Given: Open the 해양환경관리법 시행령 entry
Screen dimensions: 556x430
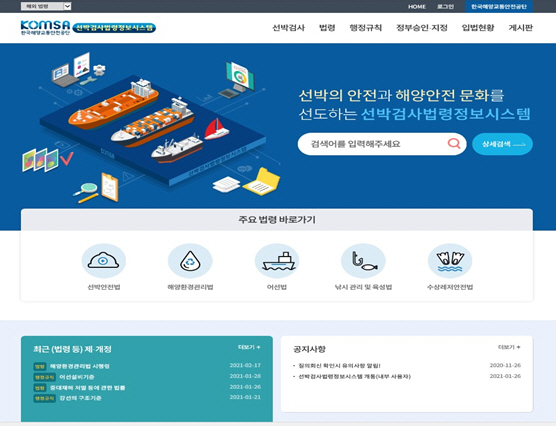Looking at the screenshot, I should click(x=79, y=366).
